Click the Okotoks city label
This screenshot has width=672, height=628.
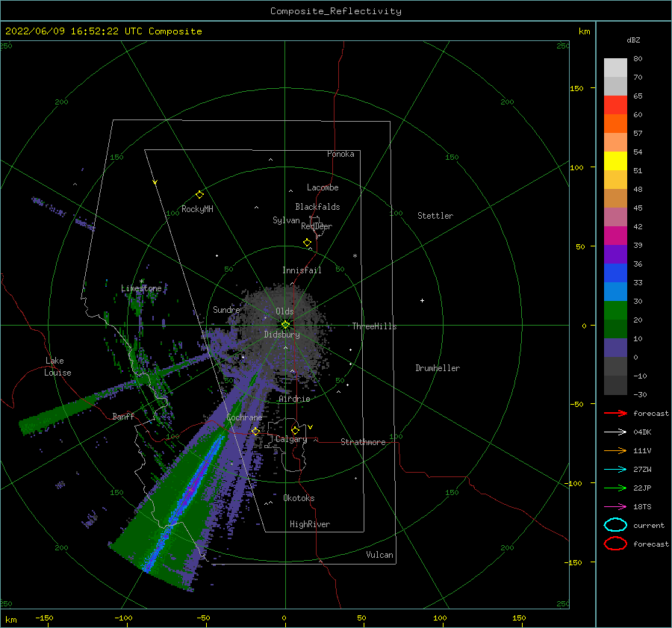[299, 498]
